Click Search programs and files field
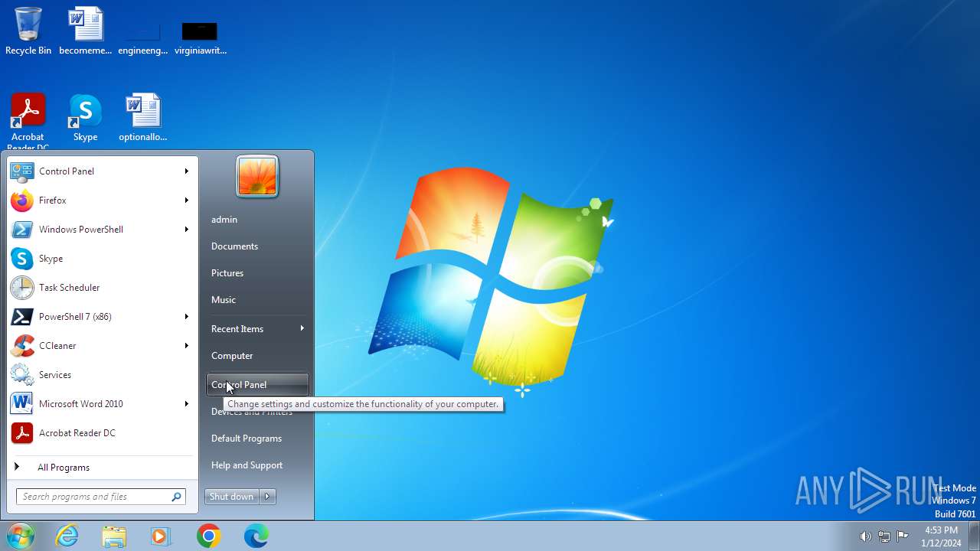This screenshot has height=551, width=980. pyautogui.click(x=100, y=497)
